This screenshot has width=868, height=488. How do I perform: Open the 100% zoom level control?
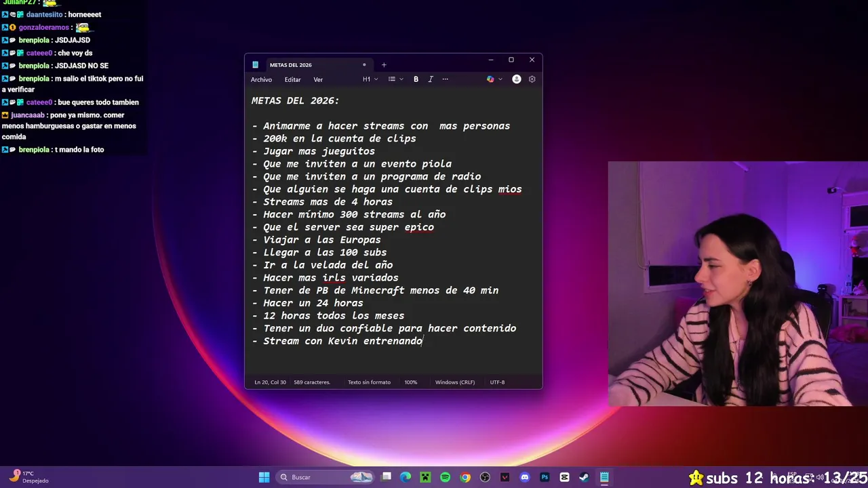pyautogui.click(x=411, y=382)
